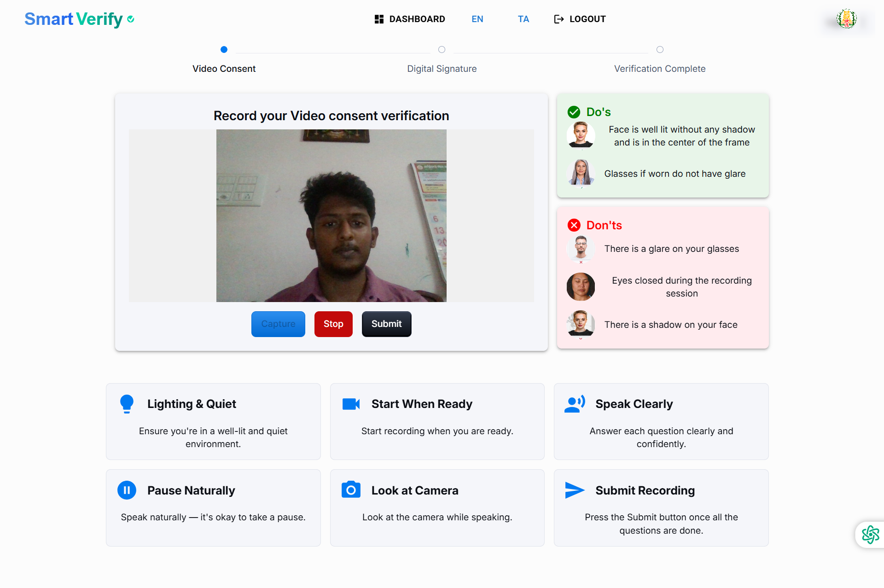Switch language to TA
The image size is (884, 588).
[523, 19]
